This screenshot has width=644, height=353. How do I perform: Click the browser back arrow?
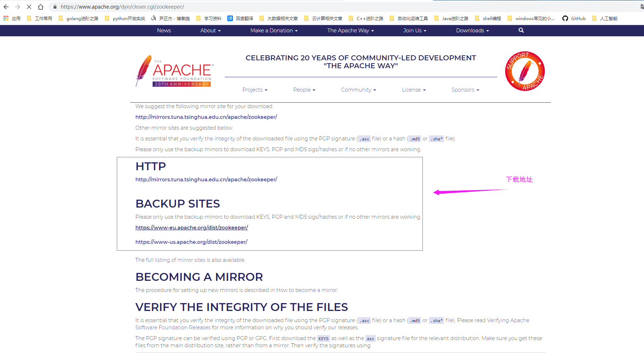pyautogui.click(x=6, y=7)
